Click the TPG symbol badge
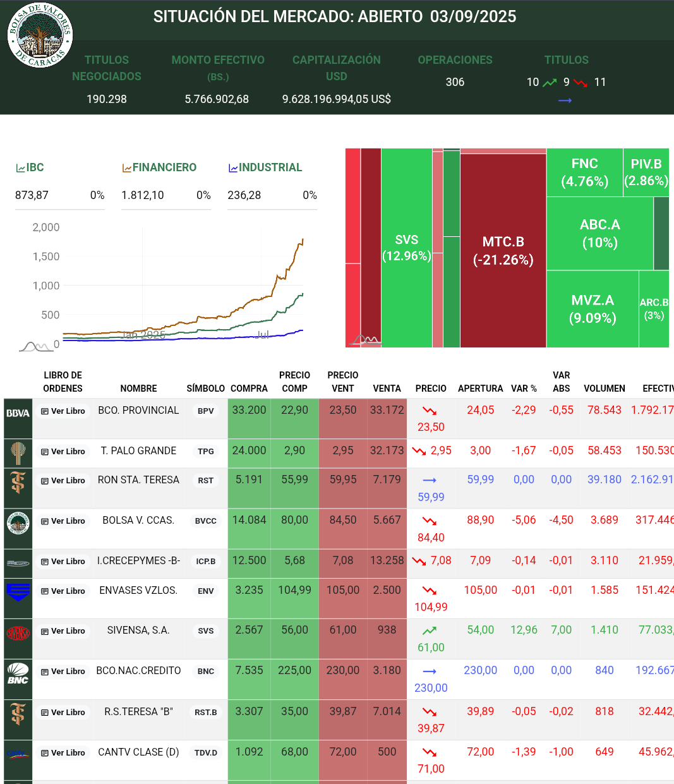Screen dimensions: 674x784 [206, 452]
